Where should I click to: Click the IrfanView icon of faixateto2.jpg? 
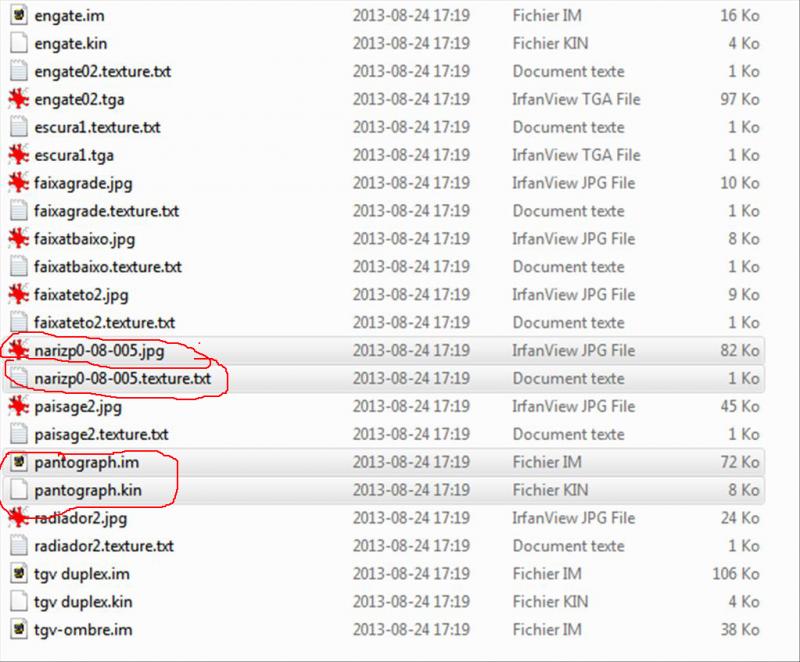[x=18, y=294]
